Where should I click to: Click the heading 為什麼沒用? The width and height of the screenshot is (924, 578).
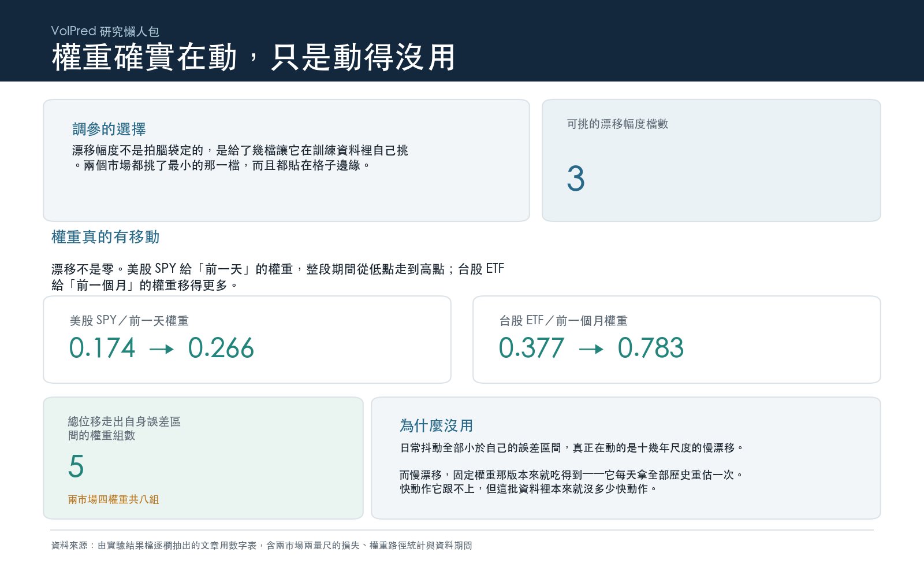(437, 426)
